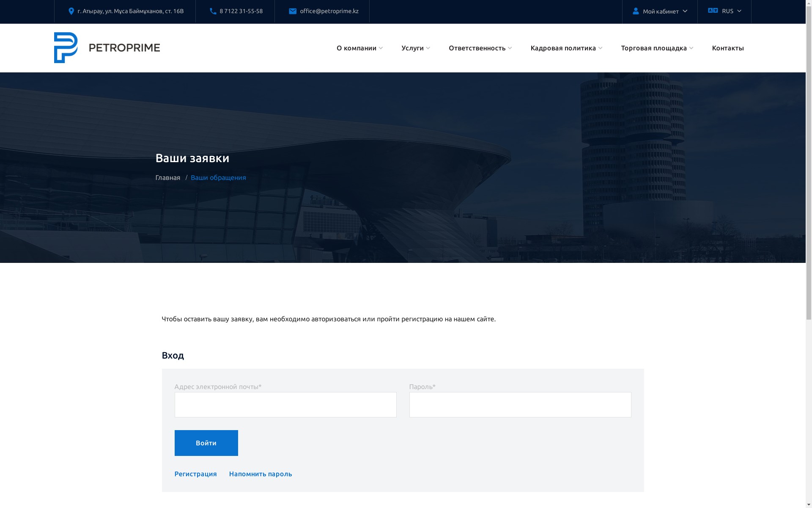812x508 pixels.
Task: Click the map pin location icon
Action: click(71, 11)
